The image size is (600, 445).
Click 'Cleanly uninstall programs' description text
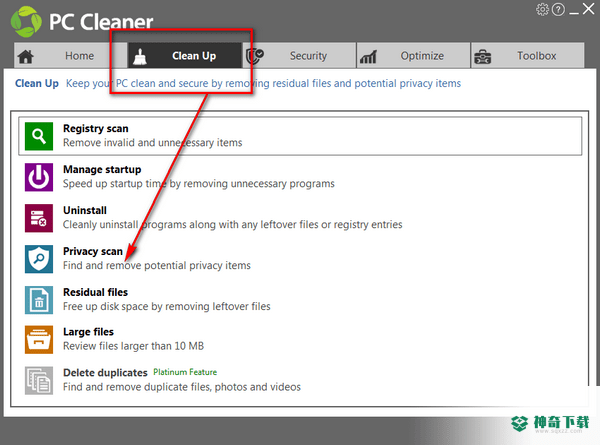click(x=232, y=225)
